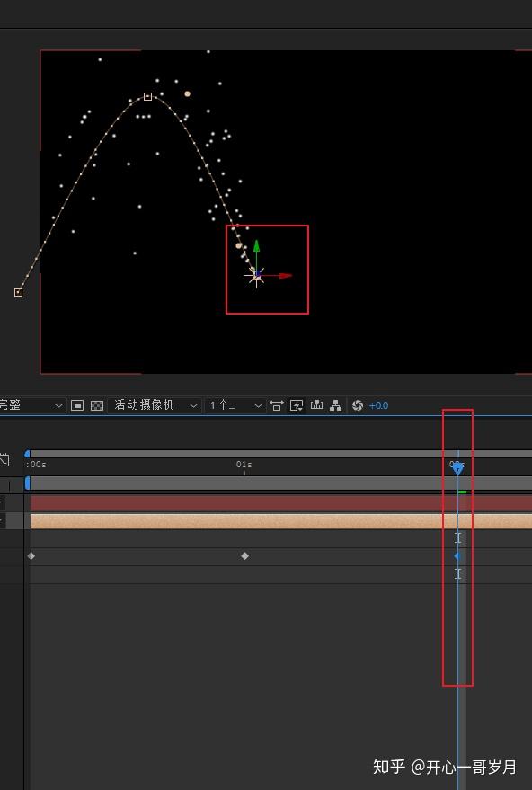Click the motion path vertex at curve apex
Screen dimensions: 532x790
[147, 96]
